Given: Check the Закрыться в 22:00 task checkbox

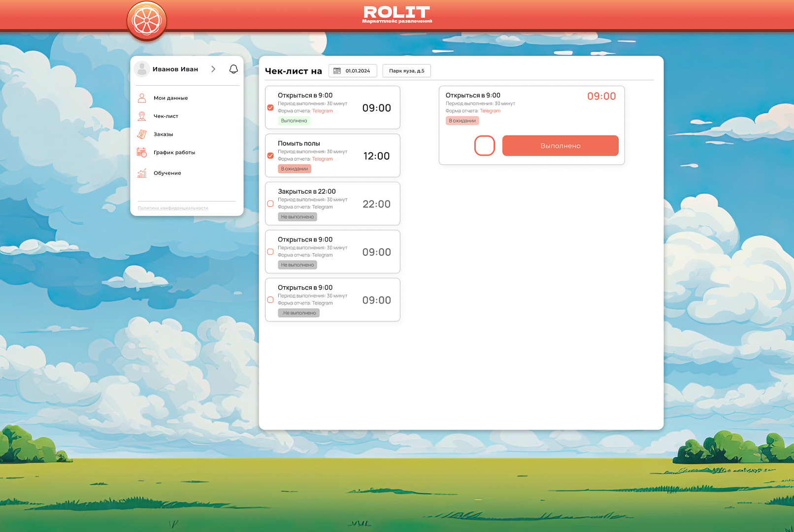Looking at the screenshot, I should coord(270,204).
